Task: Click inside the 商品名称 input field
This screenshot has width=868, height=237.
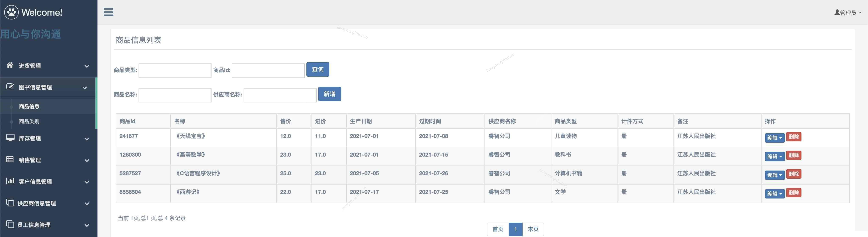Action: (175, 95)
